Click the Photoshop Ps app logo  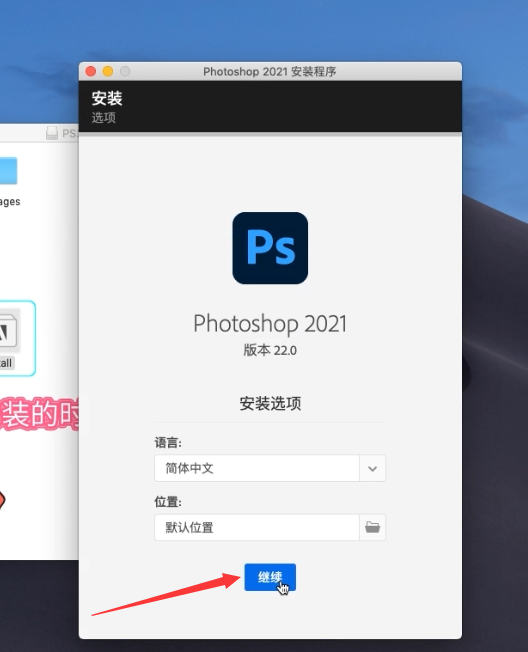click(270, 248)
